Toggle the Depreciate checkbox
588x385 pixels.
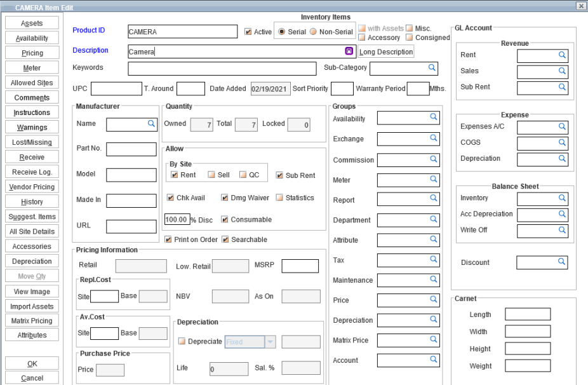pos(182,341)
